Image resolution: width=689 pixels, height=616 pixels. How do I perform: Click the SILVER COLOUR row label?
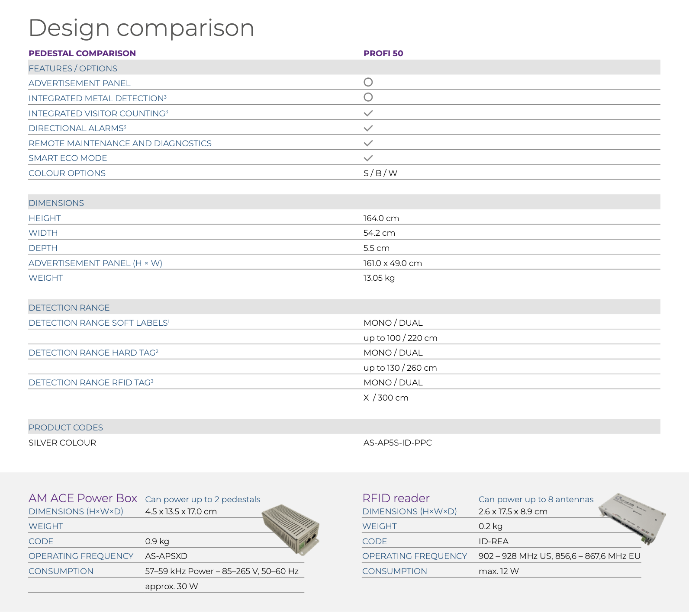62,443
